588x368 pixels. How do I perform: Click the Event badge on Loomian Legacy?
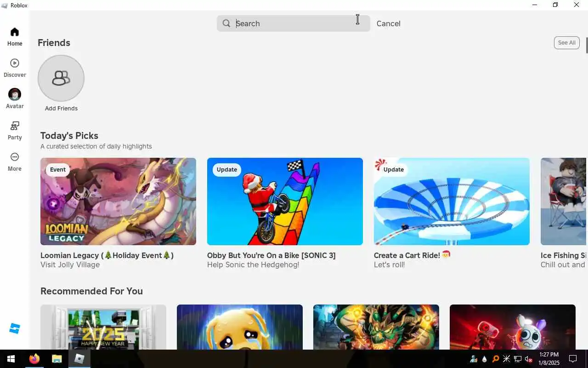tap(58, 170)
